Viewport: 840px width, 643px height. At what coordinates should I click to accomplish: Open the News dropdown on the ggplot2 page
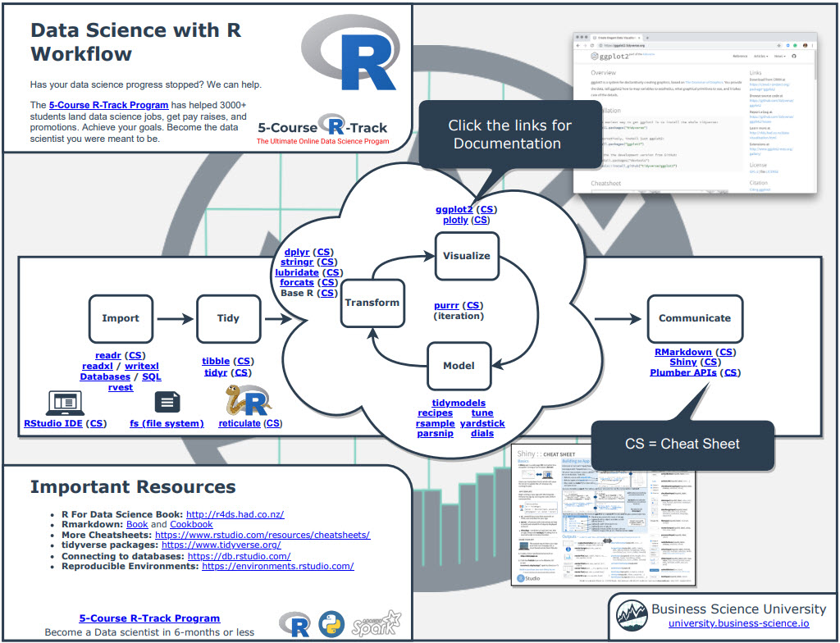(x=779, y=56)
